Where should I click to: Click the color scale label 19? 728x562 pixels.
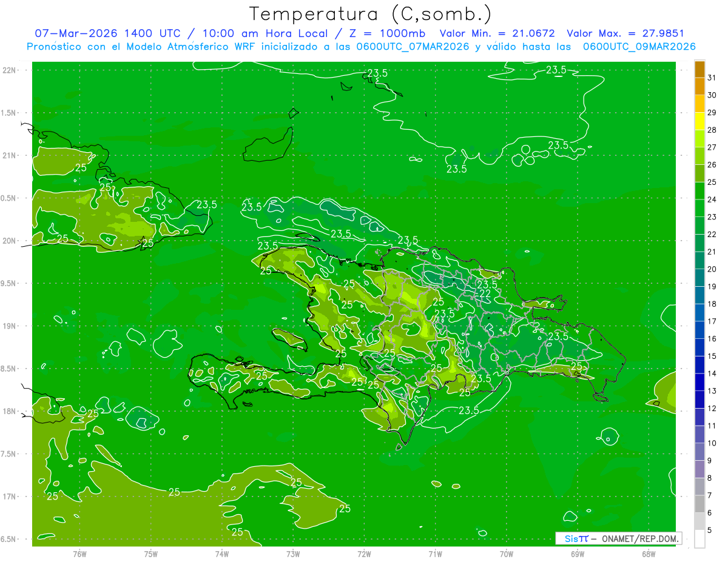coord(712,287)
